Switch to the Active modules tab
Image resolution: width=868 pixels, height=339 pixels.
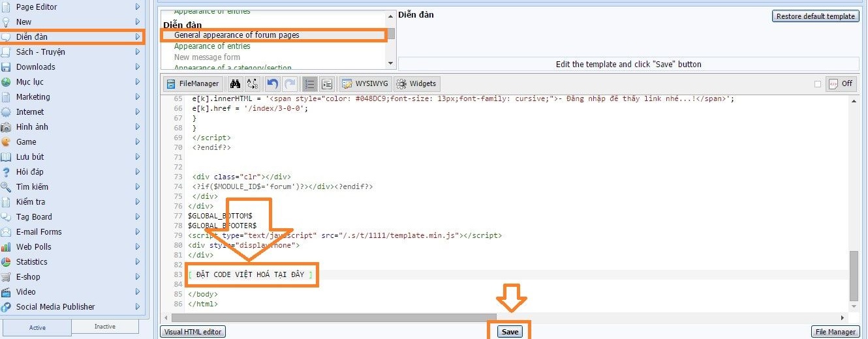(x=37, y=327)
